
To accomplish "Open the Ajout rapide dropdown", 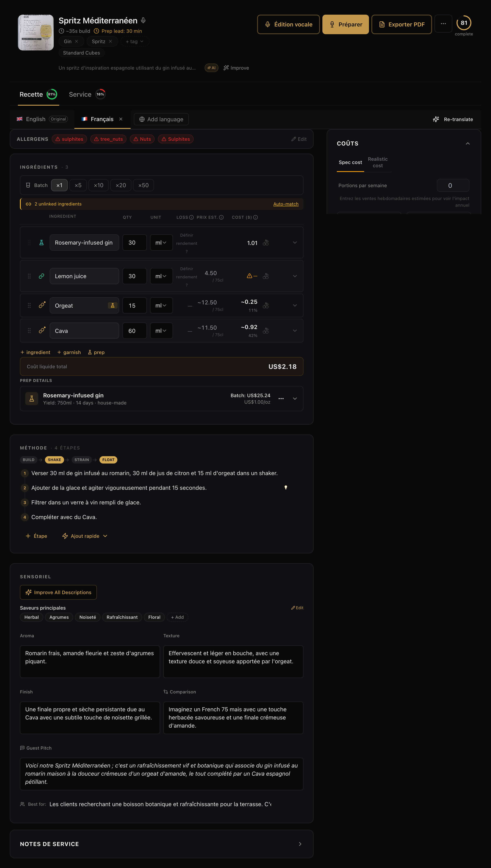I will tap(85, 536).
